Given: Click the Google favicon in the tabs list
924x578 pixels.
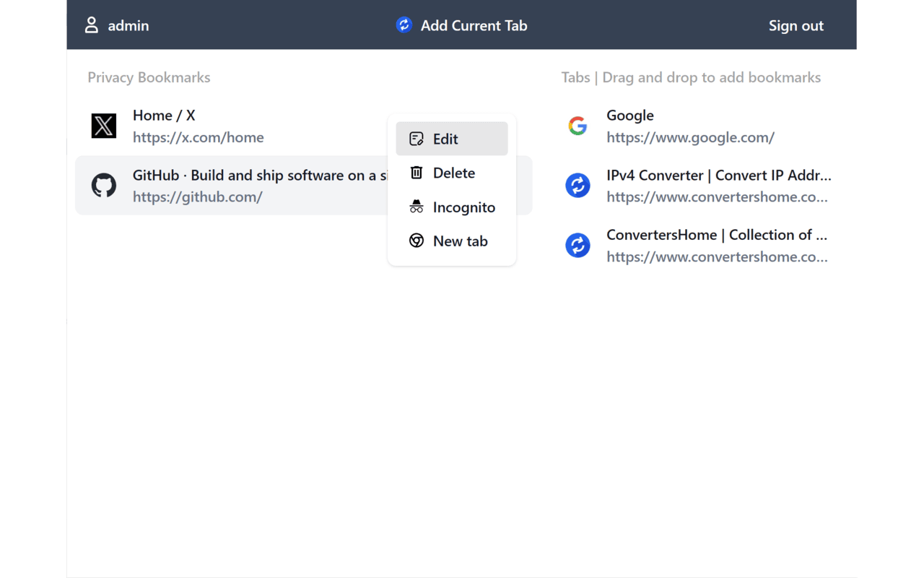Looking at the screenshot, I should 577,126.
